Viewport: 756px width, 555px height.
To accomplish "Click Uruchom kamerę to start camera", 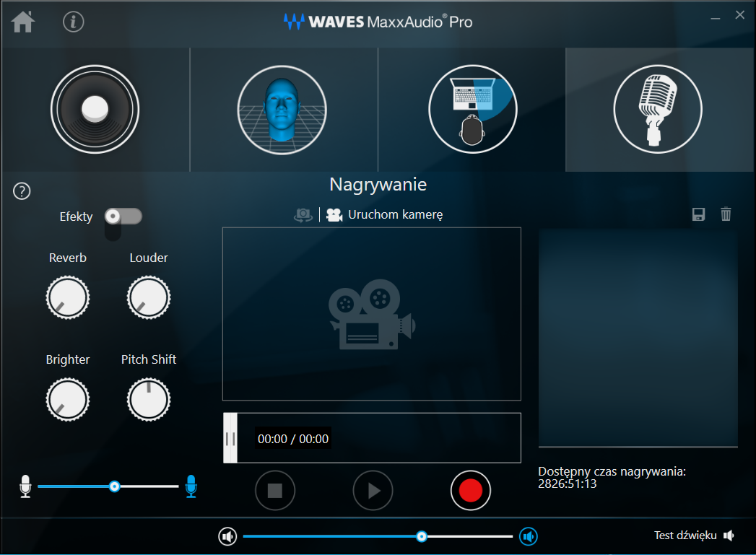I will click(x=396, y=215).
